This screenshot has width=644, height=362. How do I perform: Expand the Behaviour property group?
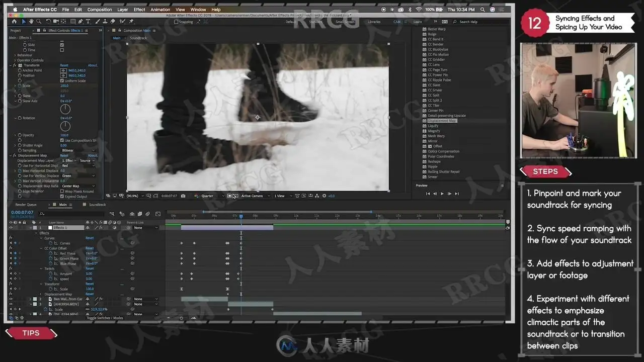pyautogui.click(x=15, y=55)
